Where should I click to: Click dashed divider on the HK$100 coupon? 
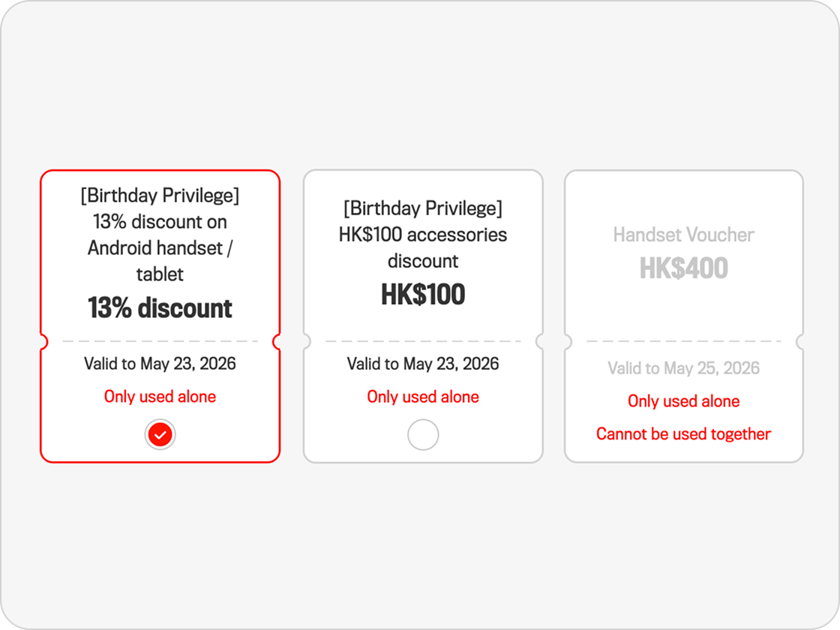point(423,341)
